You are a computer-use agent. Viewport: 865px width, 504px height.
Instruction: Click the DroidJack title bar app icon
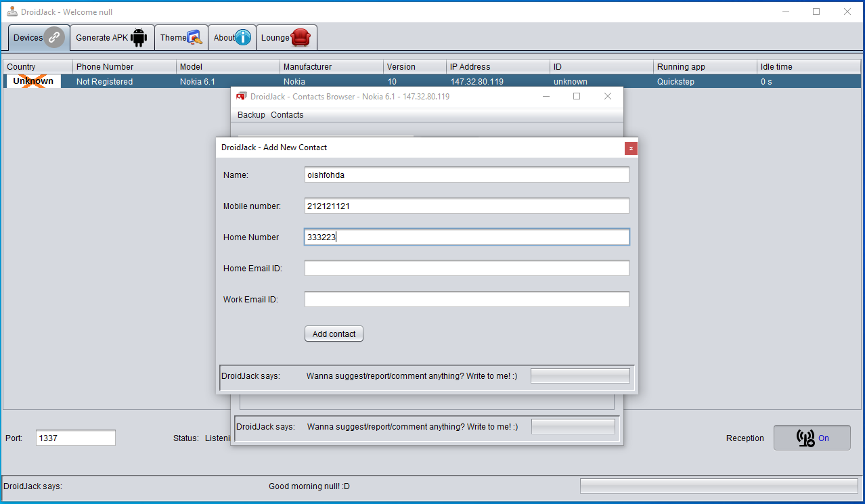coord(12,12)
